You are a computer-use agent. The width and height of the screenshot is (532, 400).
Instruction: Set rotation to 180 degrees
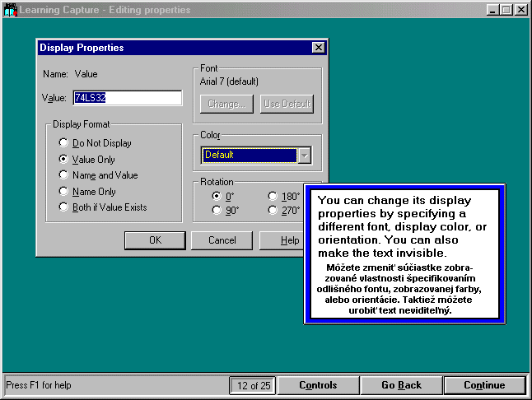coord(273,196)
